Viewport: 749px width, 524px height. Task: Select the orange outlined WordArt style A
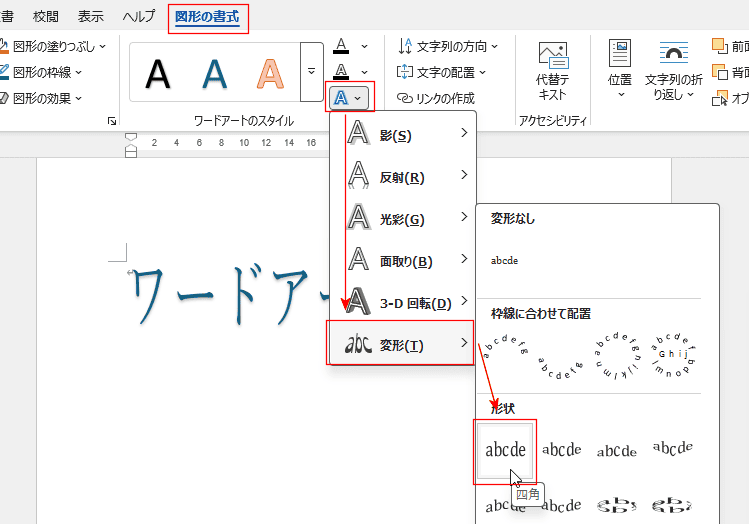[270, 73]
